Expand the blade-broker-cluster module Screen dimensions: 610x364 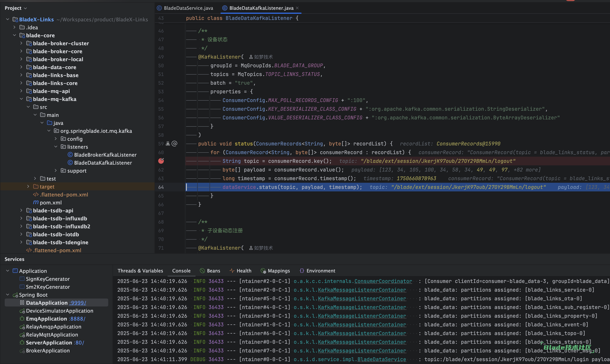click(x=21, y=43)
